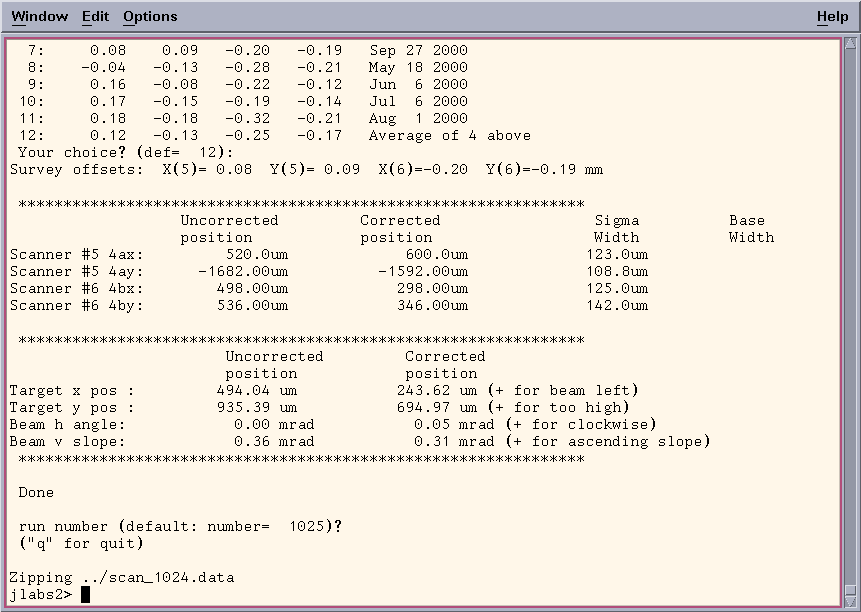Click the Beam h angle label

[68, 425]
